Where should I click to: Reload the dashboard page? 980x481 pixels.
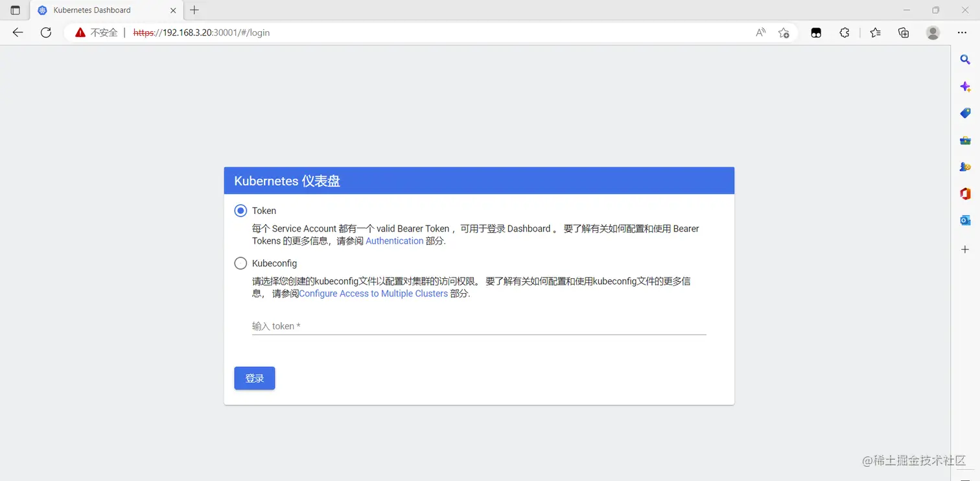pyautogui.click(x=46, y=32)
